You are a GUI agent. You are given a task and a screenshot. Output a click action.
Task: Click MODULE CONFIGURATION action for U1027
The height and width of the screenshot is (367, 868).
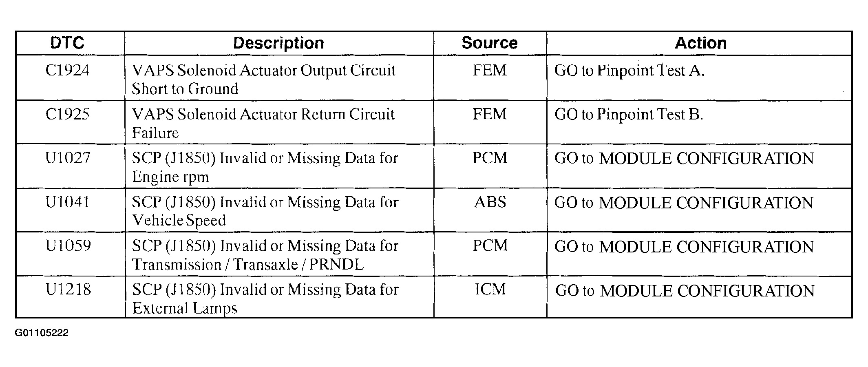tap(684, 158)
